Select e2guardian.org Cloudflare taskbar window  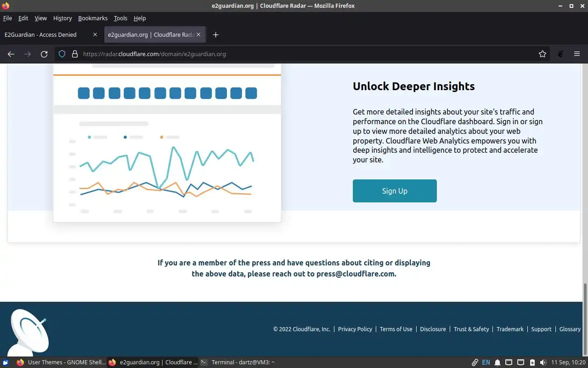pyautogui.click(x=153, y=362)
